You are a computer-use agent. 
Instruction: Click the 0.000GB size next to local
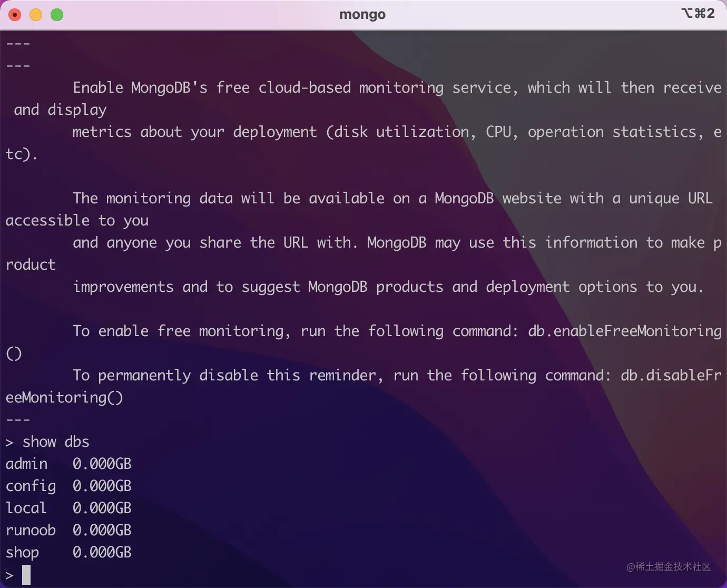[102, 508]
